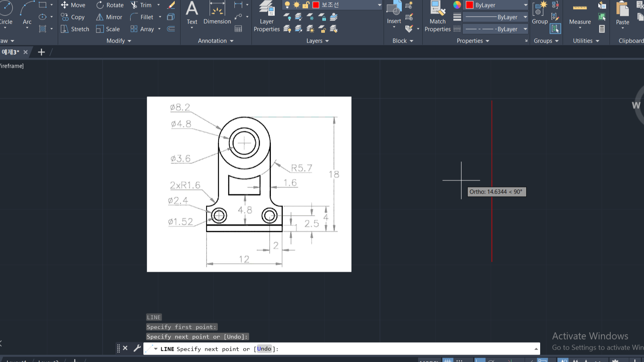Activate the Dimension tool

[x=217, y=14]
